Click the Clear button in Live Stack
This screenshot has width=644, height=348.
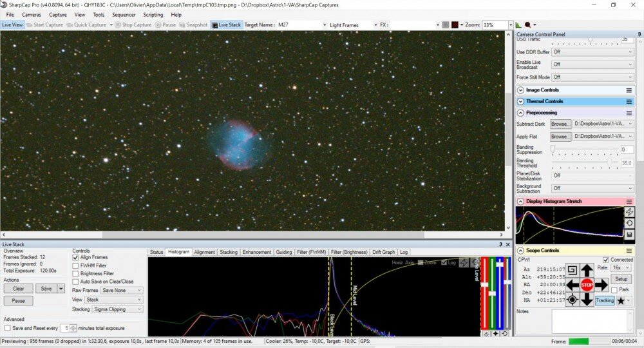(x=18, y=289)
